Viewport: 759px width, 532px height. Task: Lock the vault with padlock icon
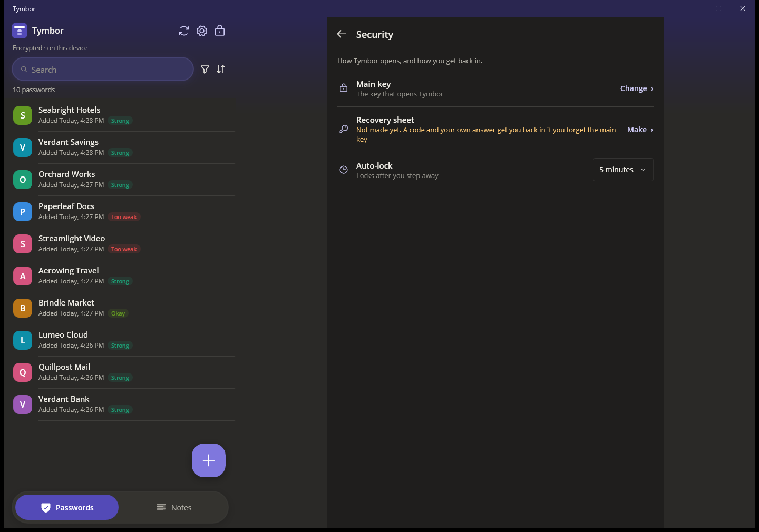[x=220, y=31]
